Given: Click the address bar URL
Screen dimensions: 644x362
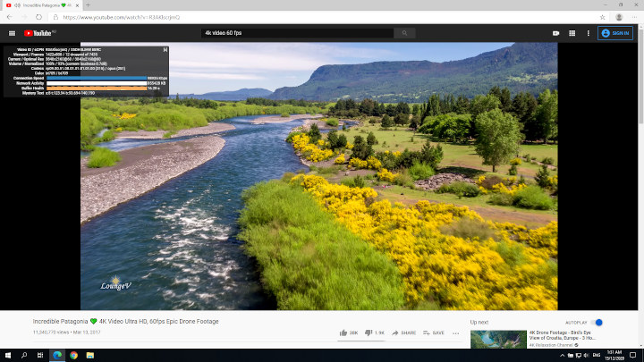Looking at the screenshot, I should pos(121,17).
